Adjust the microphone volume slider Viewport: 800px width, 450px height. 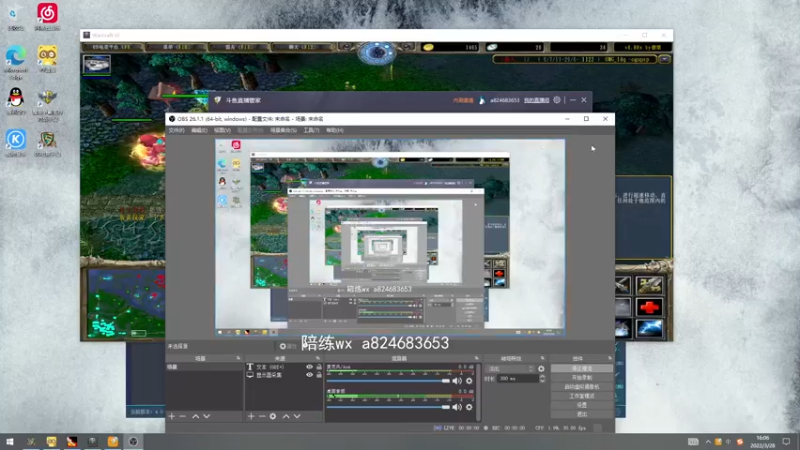[389, 381]
